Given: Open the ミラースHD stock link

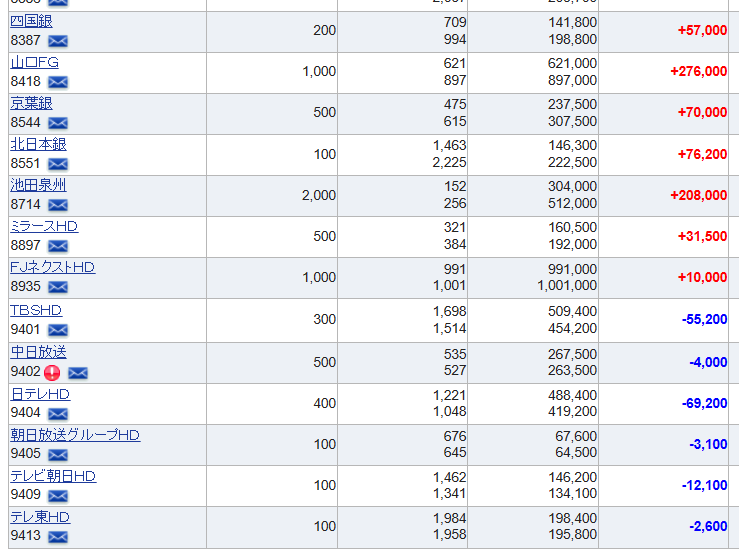Looking at the screenshot, I should pyautogui.click(x=44, y=226).
